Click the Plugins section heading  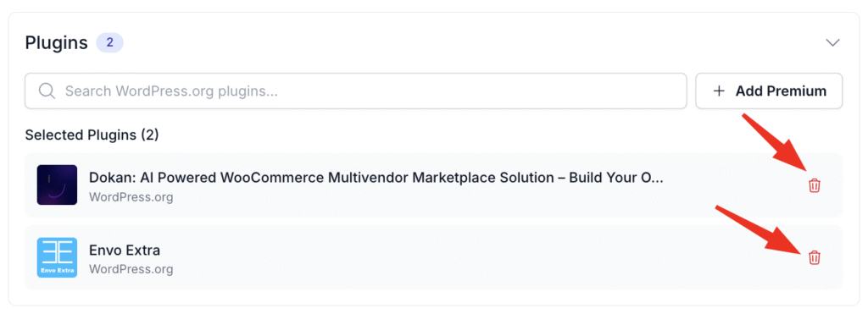[x=57, y=42]
